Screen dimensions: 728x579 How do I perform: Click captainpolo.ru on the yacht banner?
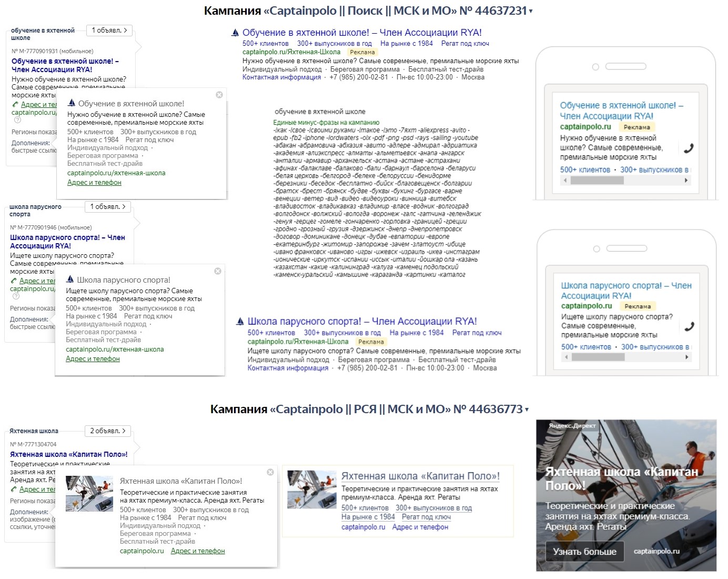[x=656, y=552]
